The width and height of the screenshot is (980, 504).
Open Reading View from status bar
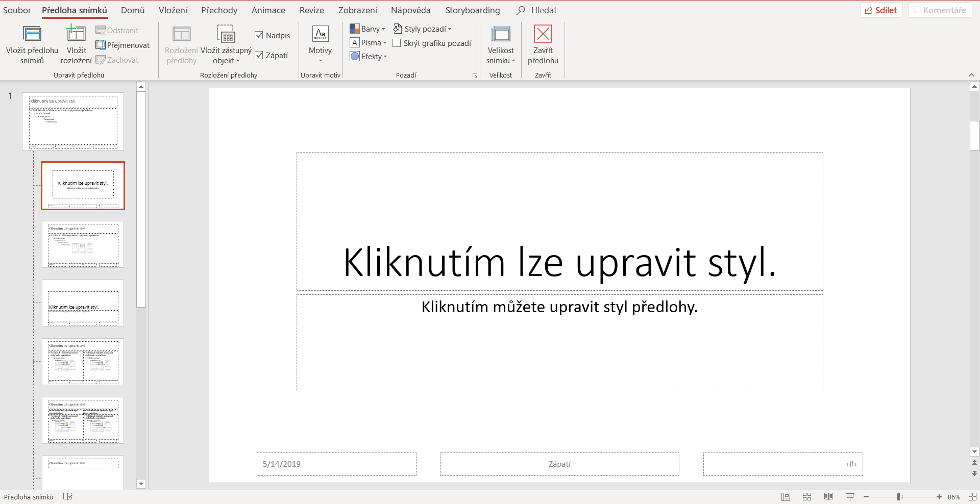click(x=828, y=497)
